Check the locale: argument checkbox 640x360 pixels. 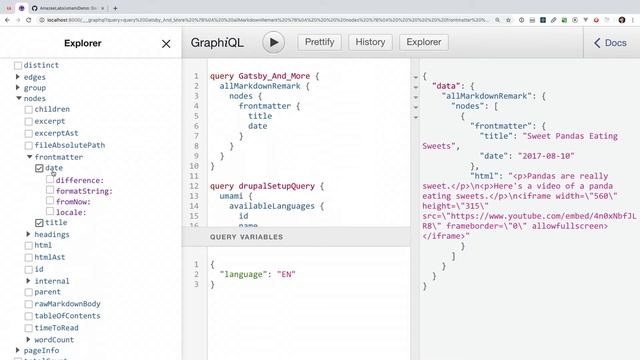tap(50, 211)
